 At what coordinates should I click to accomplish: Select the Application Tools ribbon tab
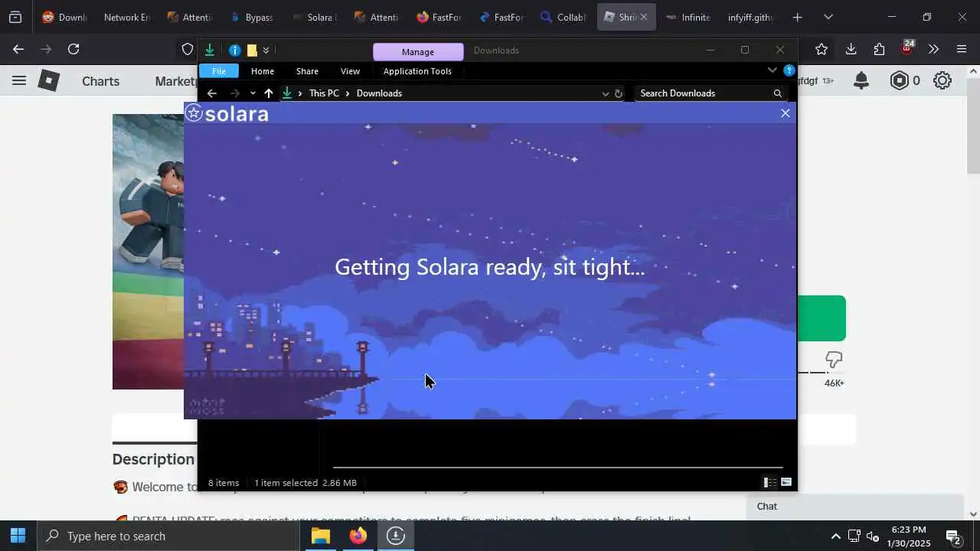(x=417, y=71)
